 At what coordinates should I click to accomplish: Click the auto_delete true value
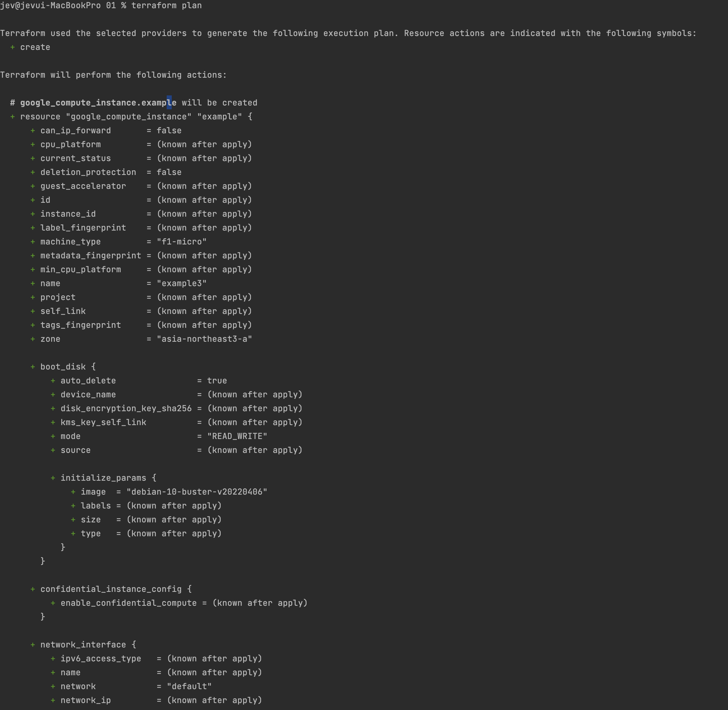tap(217, 381)
